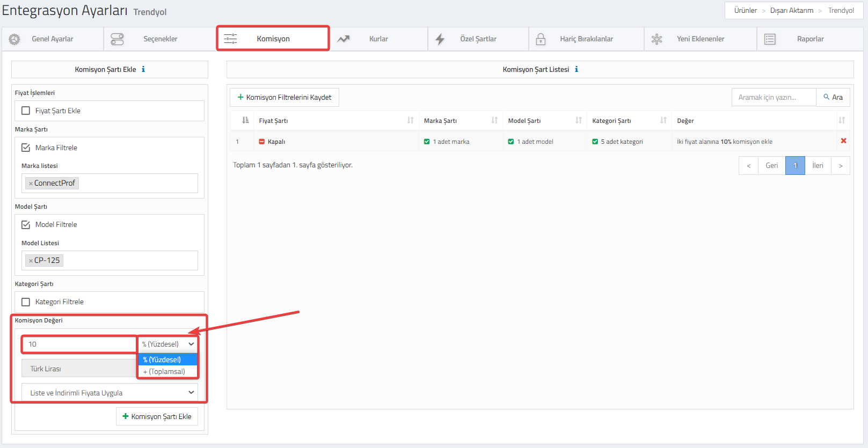This screenshot has height=448, width=868.
Task: Sort by the row number column
Action: click(x=245, y=120)
